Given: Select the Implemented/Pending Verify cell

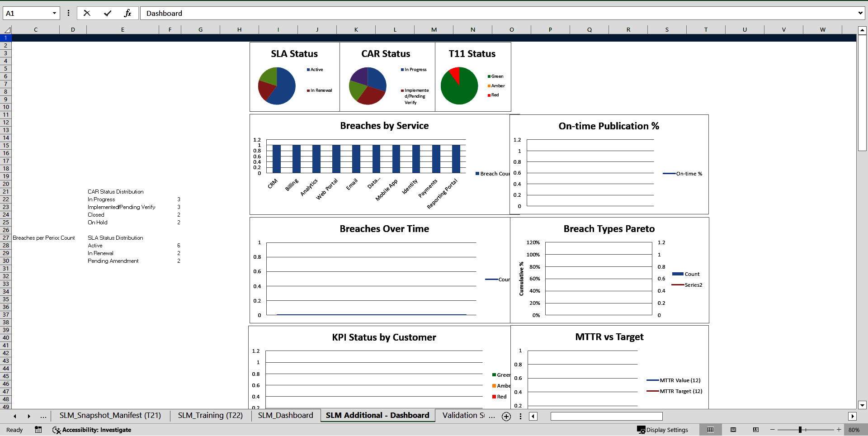Looking at the screenshot, I should click(x=123, y=207).
